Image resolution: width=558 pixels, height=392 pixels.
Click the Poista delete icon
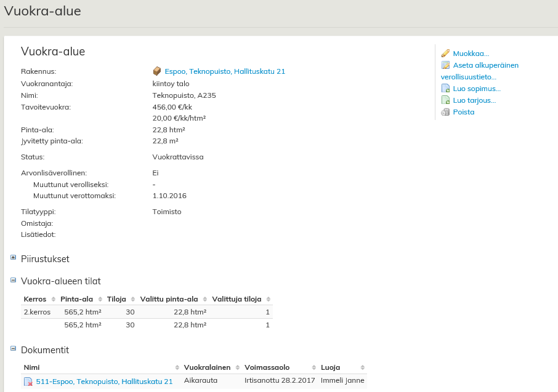tap(445, 112)
